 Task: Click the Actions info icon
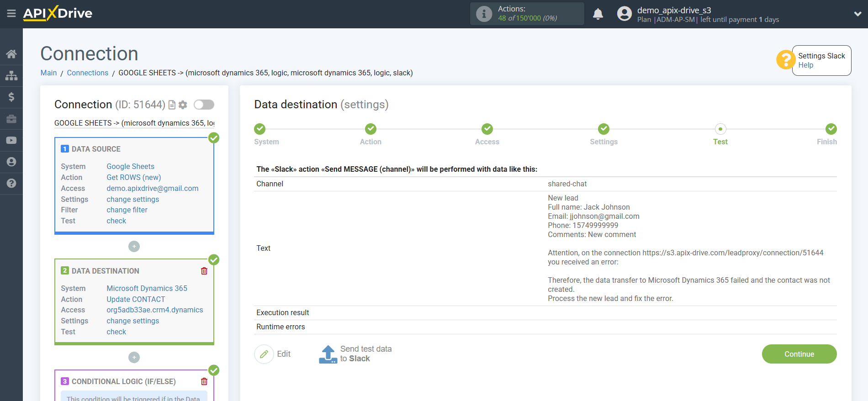click(484, 14)
